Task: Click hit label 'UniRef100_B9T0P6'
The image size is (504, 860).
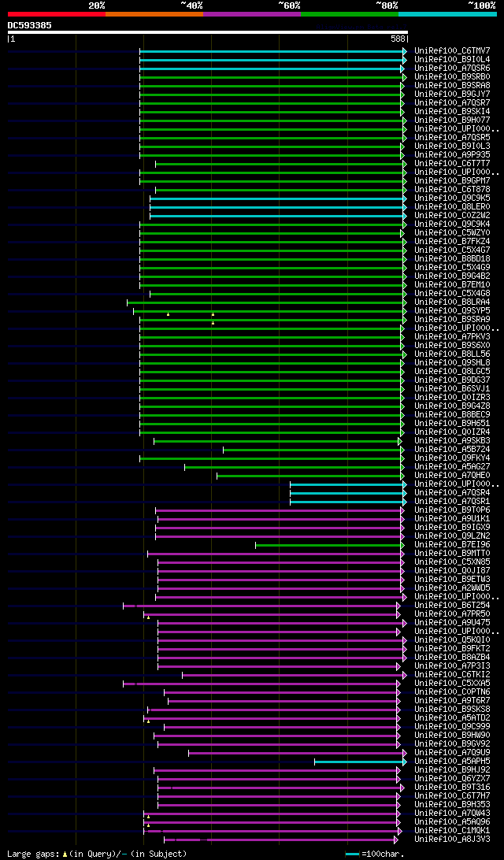Action: (452, 510)
